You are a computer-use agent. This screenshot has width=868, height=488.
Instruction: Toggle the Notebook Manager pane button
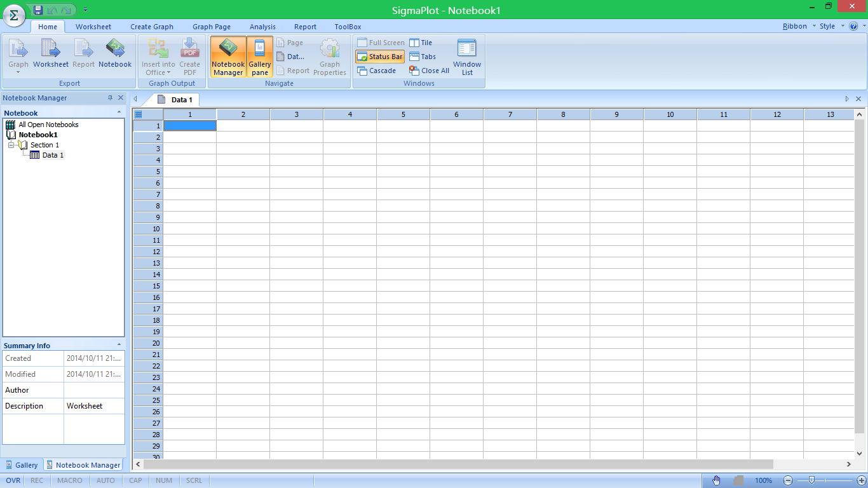point(228,57)
